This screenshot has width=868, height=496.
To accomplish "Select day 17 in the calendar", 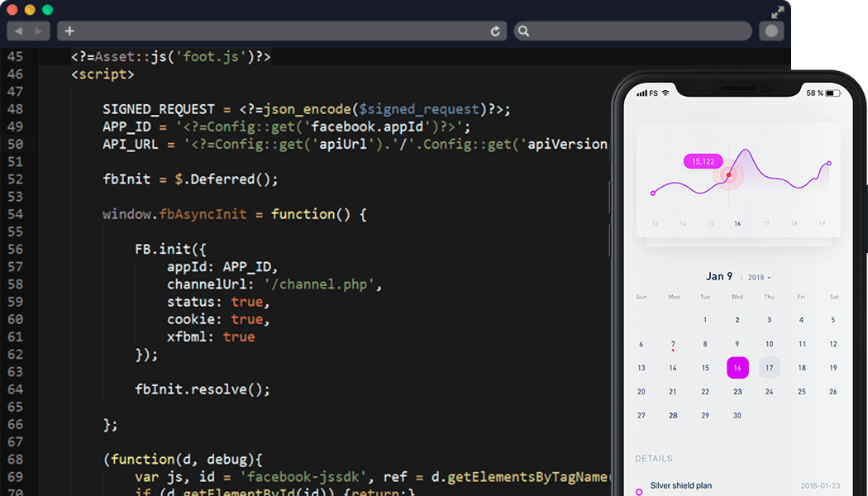I will pos(770,368).
